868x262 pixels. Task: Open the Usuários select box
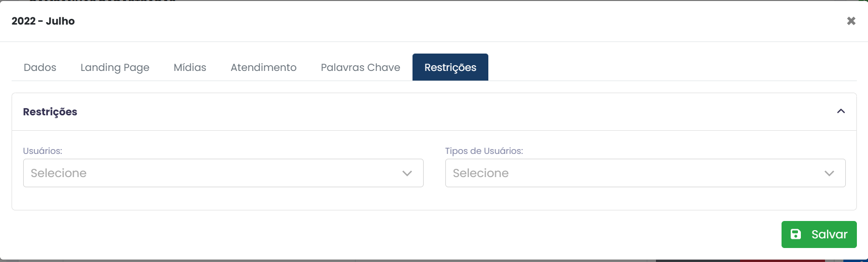[x=223, y=173]
